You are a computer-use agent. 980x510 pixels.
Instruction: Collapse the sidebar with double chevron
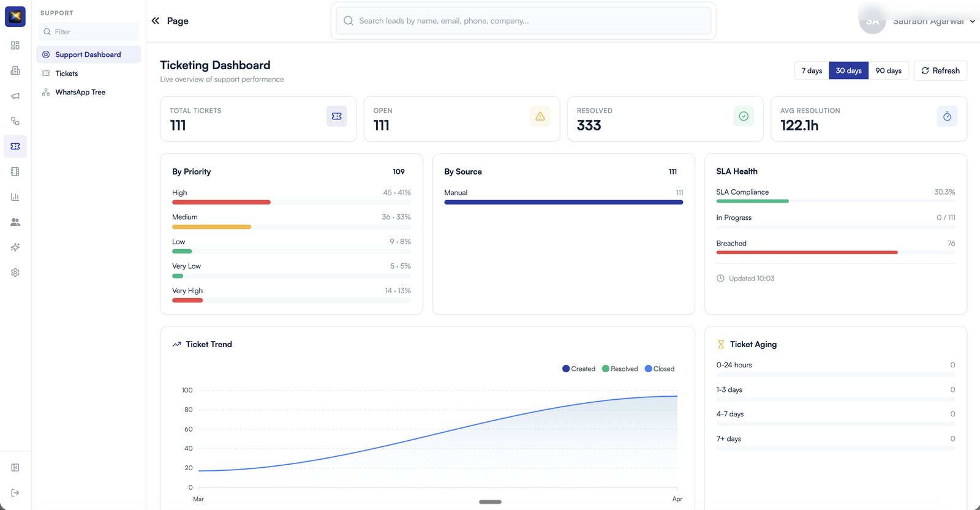pos(156,21)
